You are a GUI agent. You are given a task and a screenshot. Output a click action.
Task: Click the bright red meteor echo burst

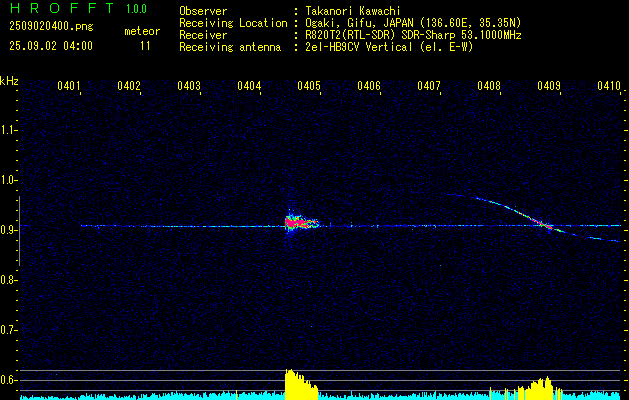click(301, 223)
